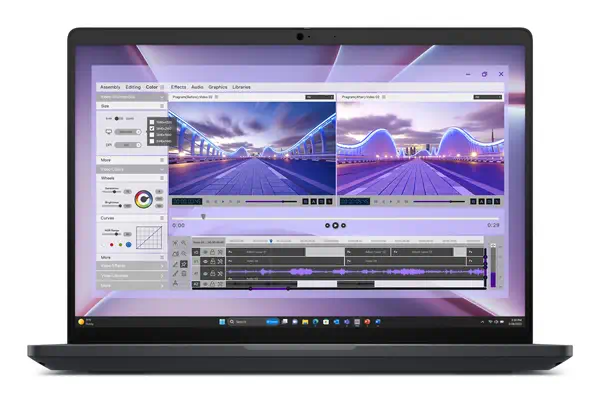Screen dimensions: 600x400
Task: Open the Libraries menu
Action: pos(241,87)
